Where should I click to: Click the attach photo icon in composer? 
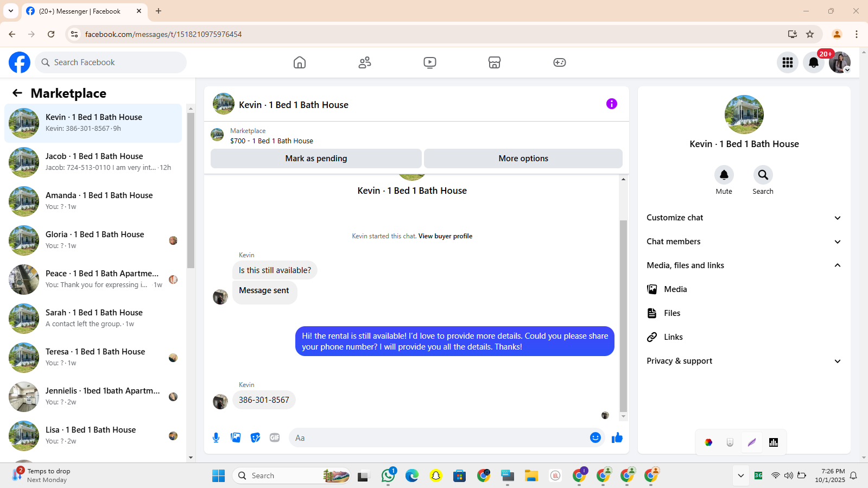[236, 438]
